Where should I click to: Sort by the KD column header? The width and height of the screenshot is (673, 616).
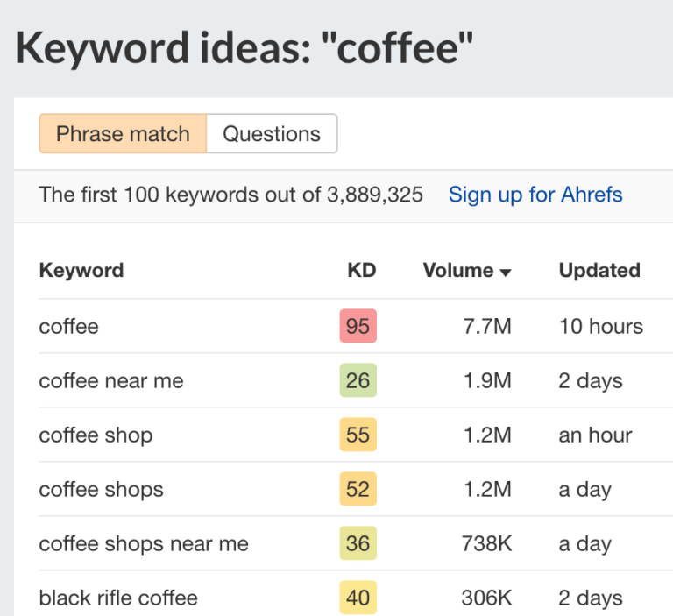pyautogui.click(x=361, y=271)
